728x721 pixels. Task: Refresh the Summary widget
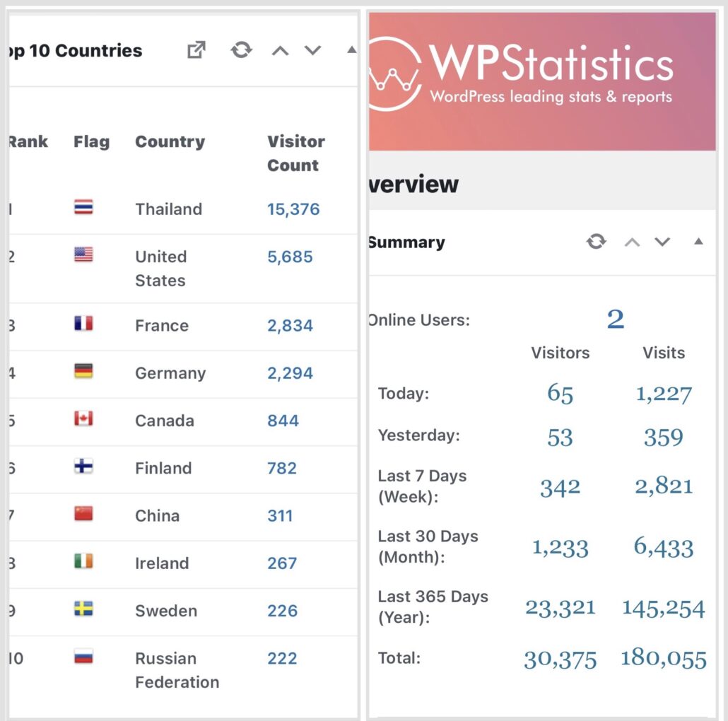click(x=597, y=242)
